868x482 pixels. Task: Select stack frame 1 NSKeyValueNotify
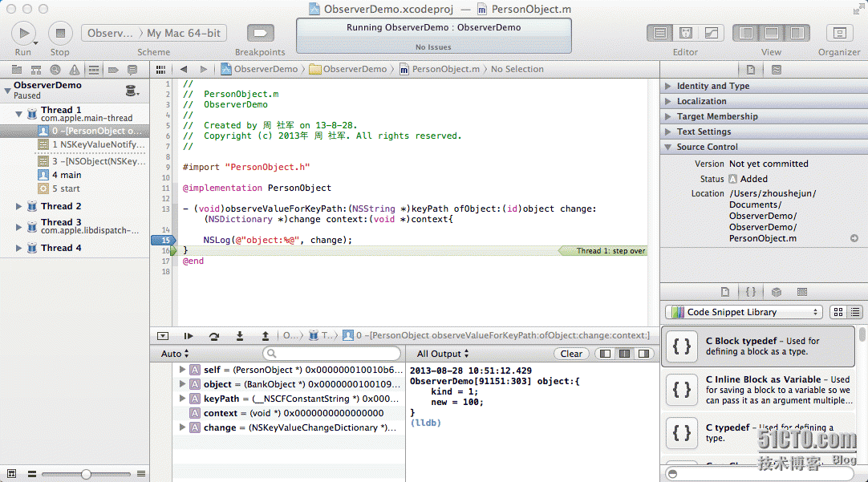tap(91, 144)
